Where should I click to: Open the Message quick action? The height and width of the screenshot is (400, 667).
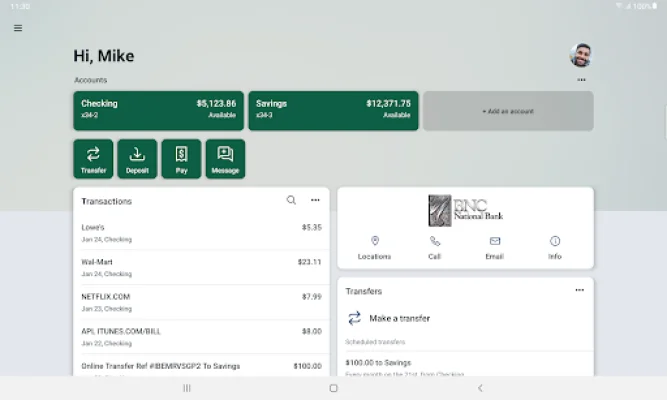pos(225,159)
